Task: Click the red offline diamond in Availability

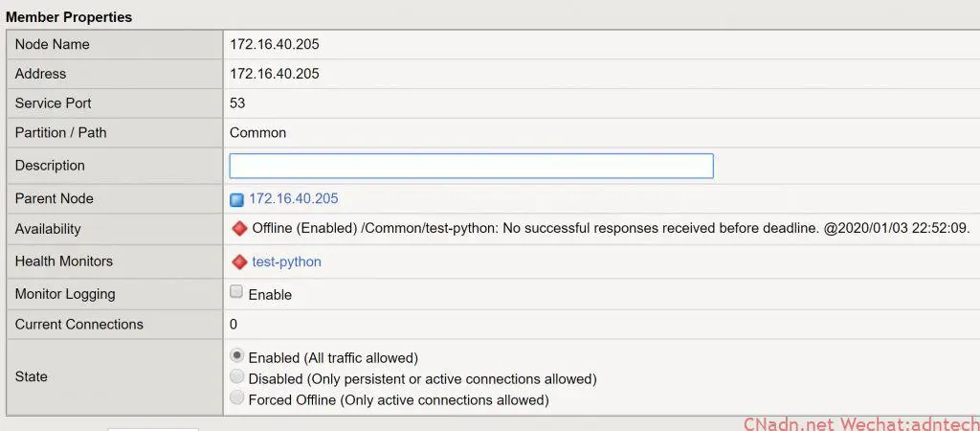Action: (x=239, y=229)
